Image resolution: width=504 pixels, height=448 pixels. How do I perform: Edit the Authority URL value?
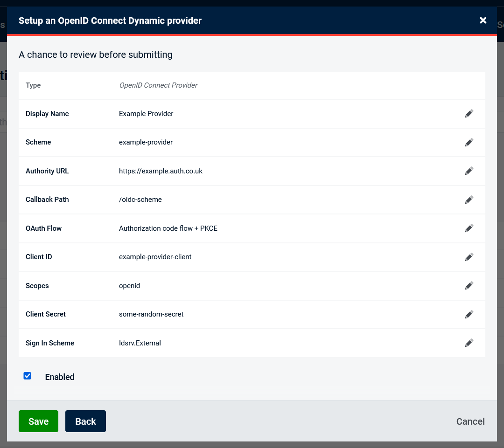(x=469, y=171)
